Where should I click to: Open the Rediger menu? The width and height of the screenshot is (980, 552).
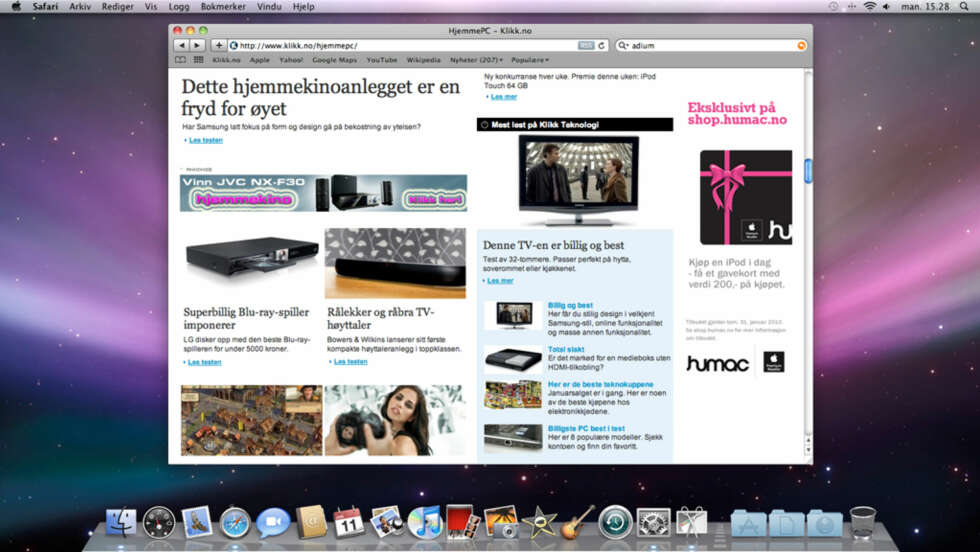(118, 6)
